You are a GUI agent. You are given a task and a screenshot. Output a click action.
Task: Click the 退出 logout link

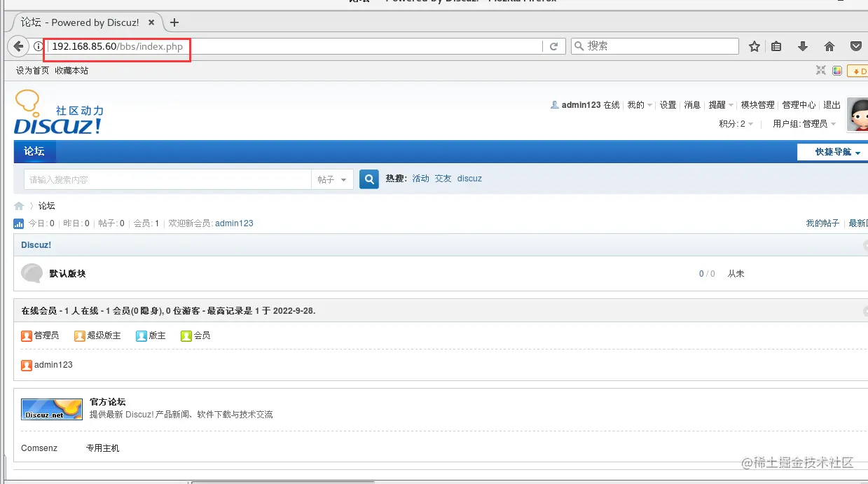click(x=832, y=104)
